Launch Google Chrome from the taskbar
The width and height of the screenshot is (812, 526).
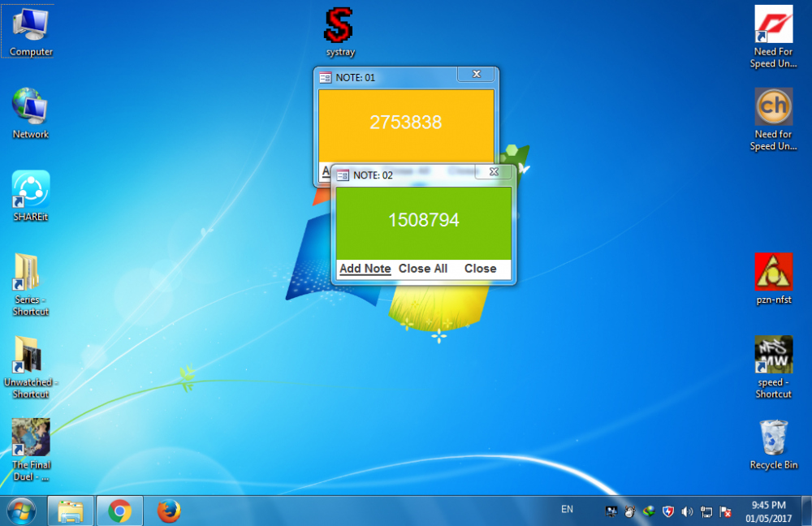tap(119, 511)
